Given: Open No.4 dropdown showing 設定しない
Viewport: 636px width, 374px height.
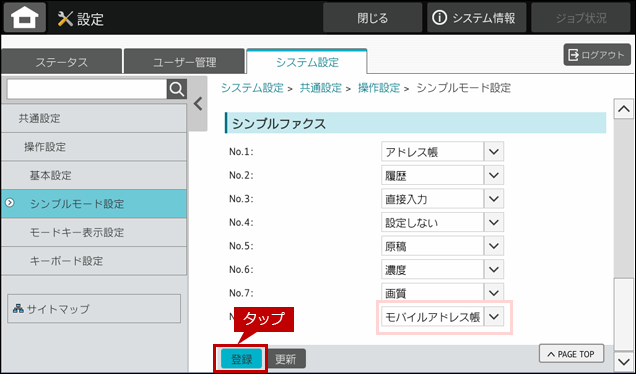Looking at the screenshot, I should pos(443,222).
